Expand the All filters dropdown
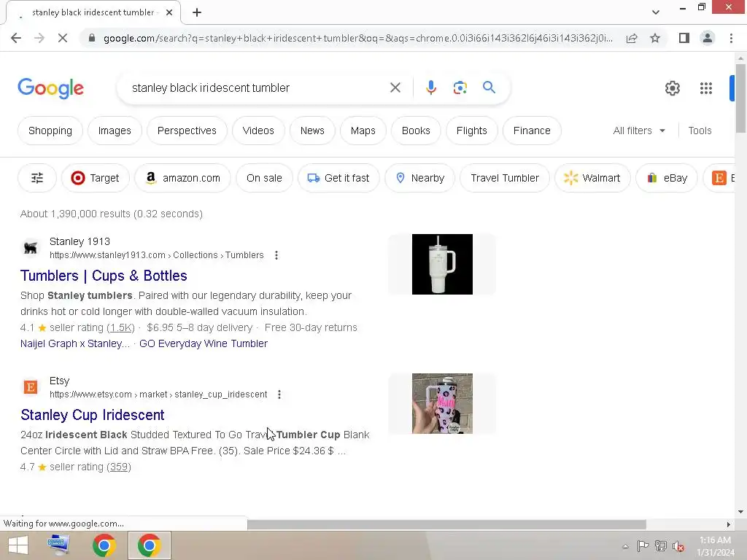This screenshot has width=747, height=560. coord(639,131)
